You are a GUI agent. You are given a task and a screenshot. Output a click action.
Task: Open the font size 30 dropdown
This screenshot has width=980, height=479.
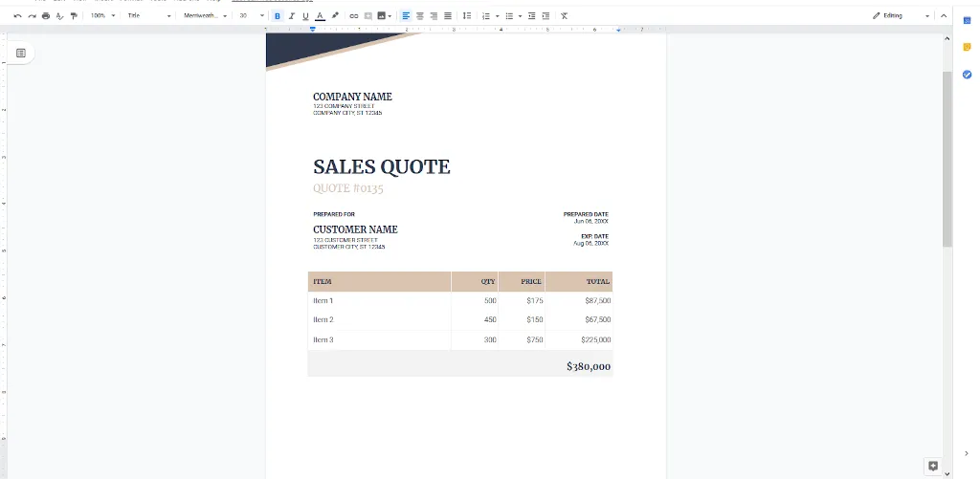[x=252, y=15]
